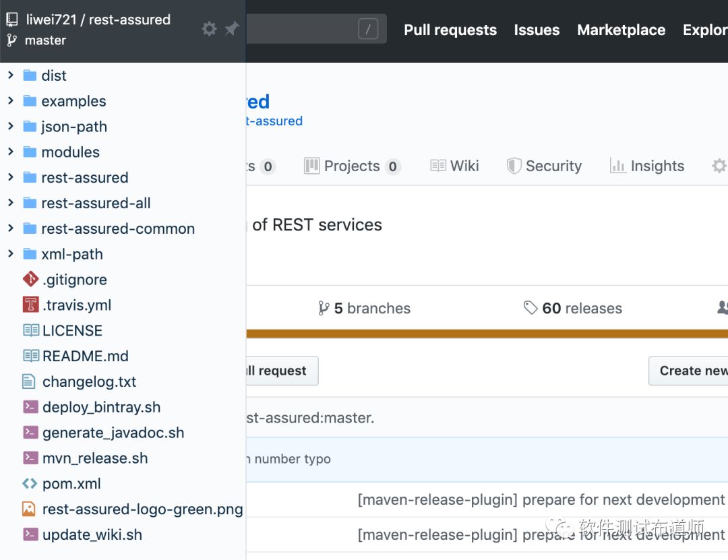Expand the rest-assured-all folder chevron
The image size is (728, 560).
(11, 202)
